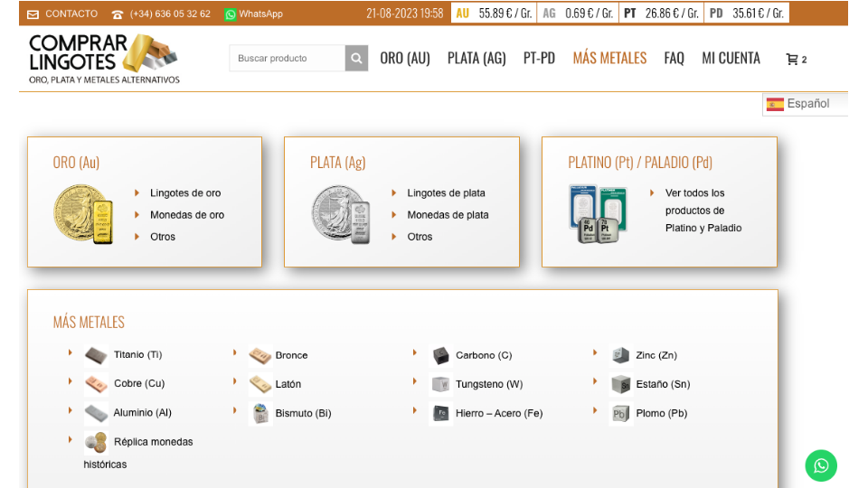Viewport: 868px width, 488px height.
Task: Click the search magnifier button
Action: (357, 59)
